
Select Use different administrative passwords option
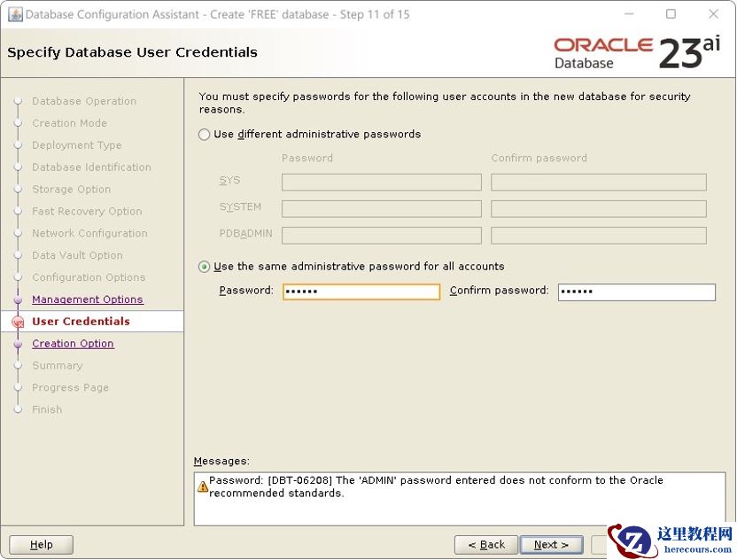click(x=204, y=135)
